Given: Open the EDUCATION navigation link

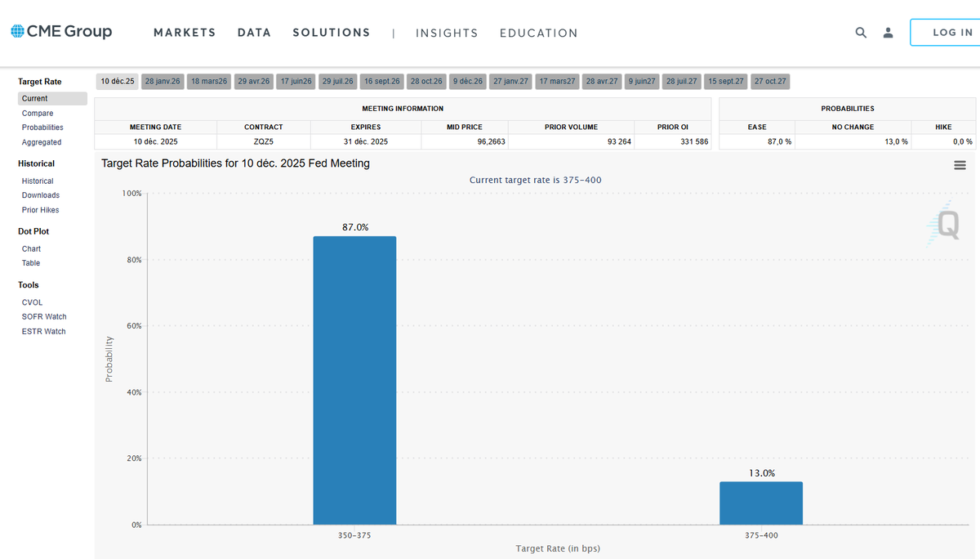Looking at the screenshot, I should point(539,34).
